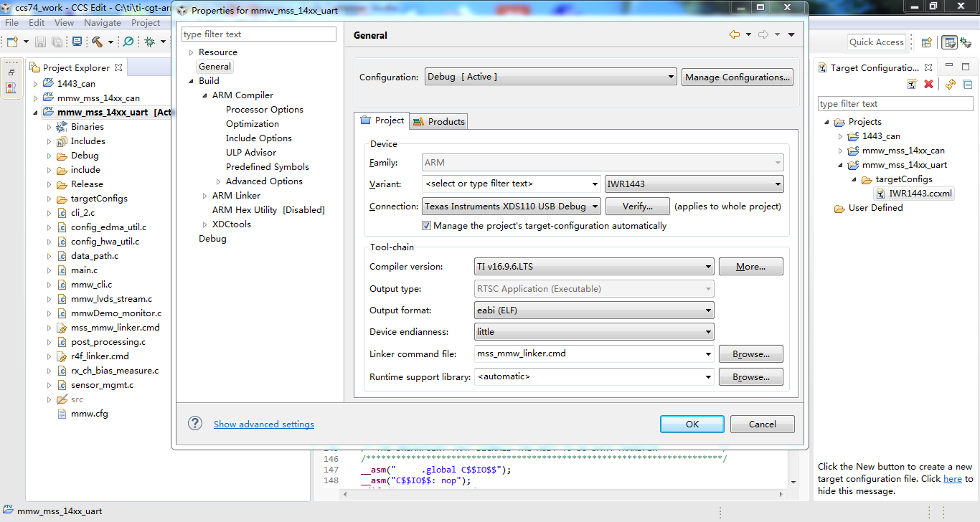The image size is (980, 522).
Task: Collapse the ARM Compiler tree node
Action: pos(204,95)
